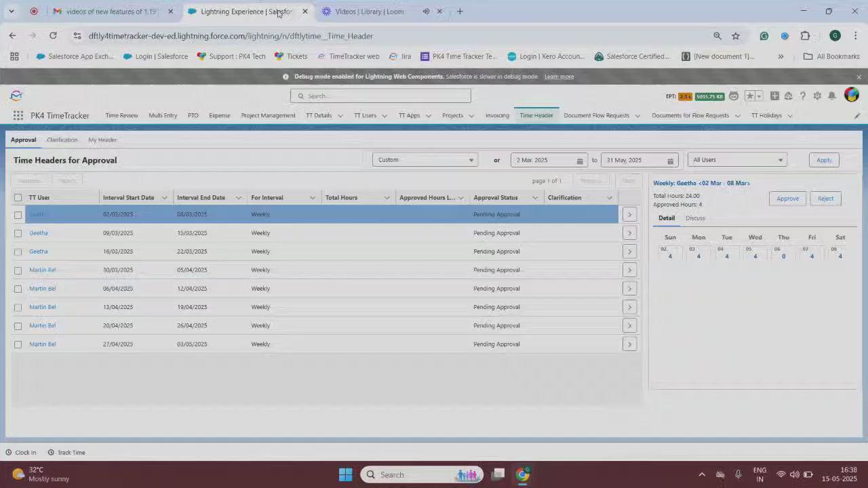The height and width of the screenshot is (488, 868).
Task: Open the Custom date range dropdown
Action: point(425,160)
